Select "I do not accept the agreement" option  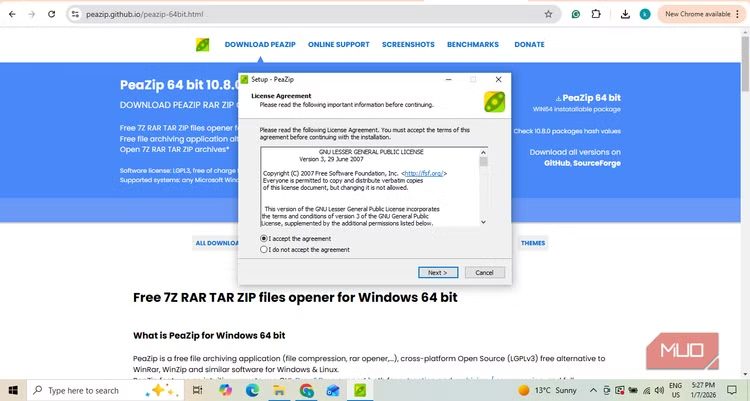click(x=264, y=250)
